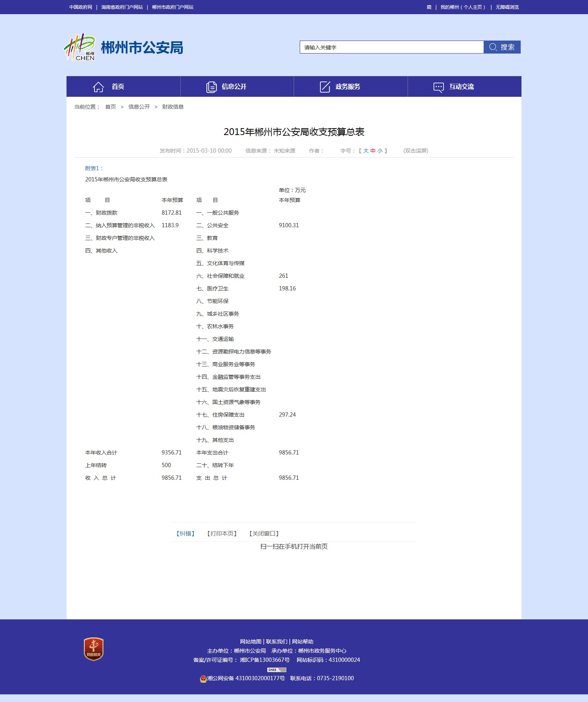
Task: Select large font size 大
Action: tap(366, 151)
